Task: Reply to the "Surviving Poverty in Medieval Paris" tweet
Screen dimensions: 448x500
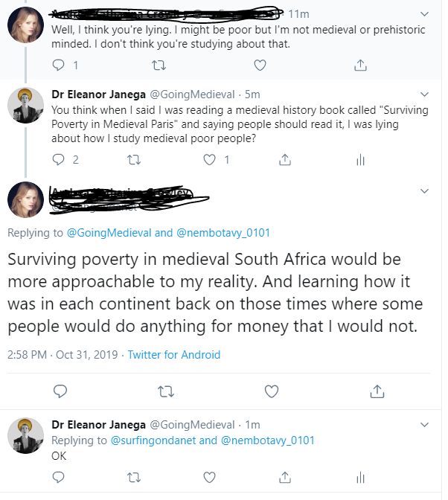Action: pos(58,159)
